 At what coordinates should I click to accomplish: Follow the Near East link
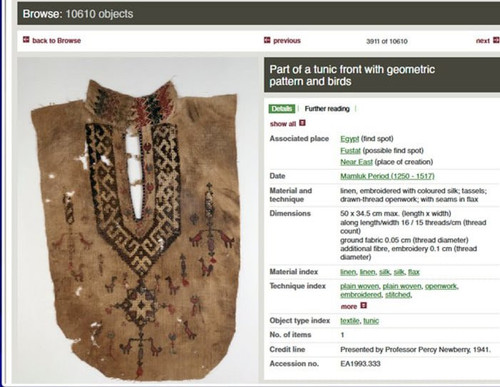point(356,162)
